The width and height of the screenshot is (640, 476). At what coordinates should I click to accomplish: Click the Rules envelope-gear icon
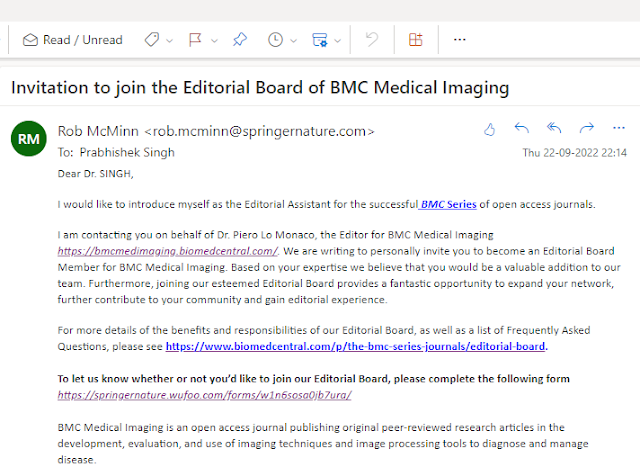pyautogui.click(x=320, y=40)
